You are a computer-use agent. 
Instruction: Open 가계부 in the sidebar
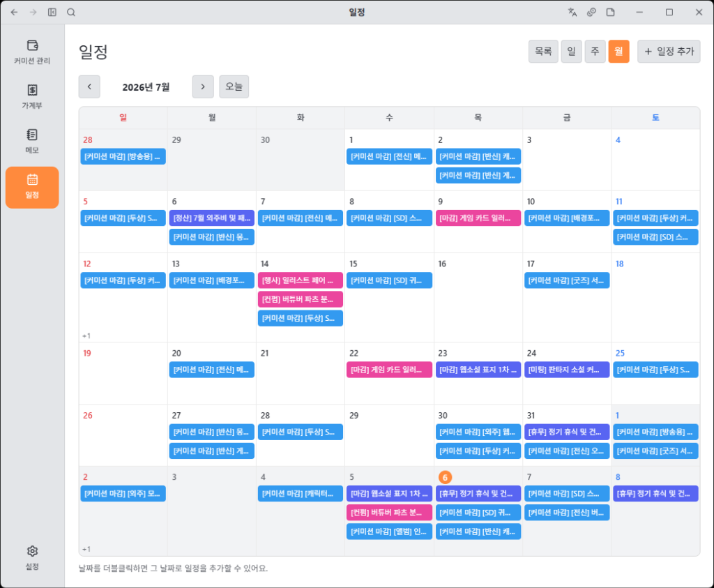coord(32,96)
